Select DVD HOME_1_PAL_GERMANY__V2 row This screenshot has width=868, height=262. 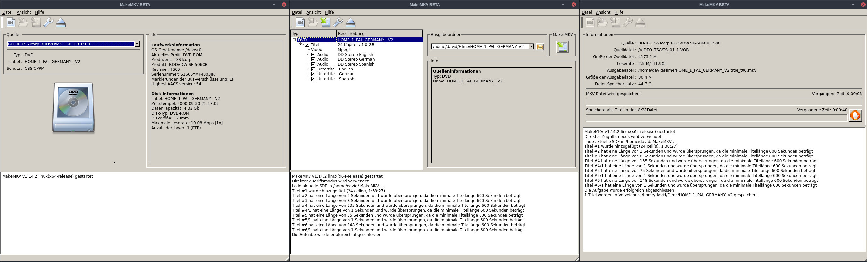(357, 40)
